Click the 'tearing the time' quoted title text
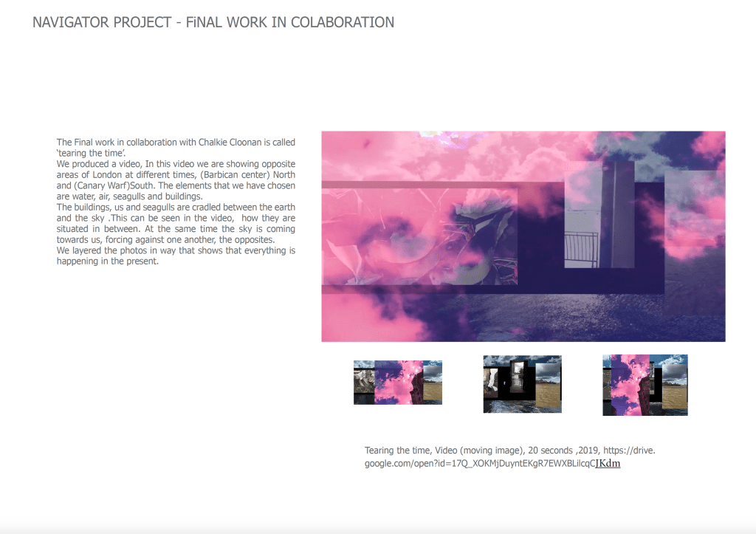The width and height of the screenshot is (756, 534). (x=91, y=153)
